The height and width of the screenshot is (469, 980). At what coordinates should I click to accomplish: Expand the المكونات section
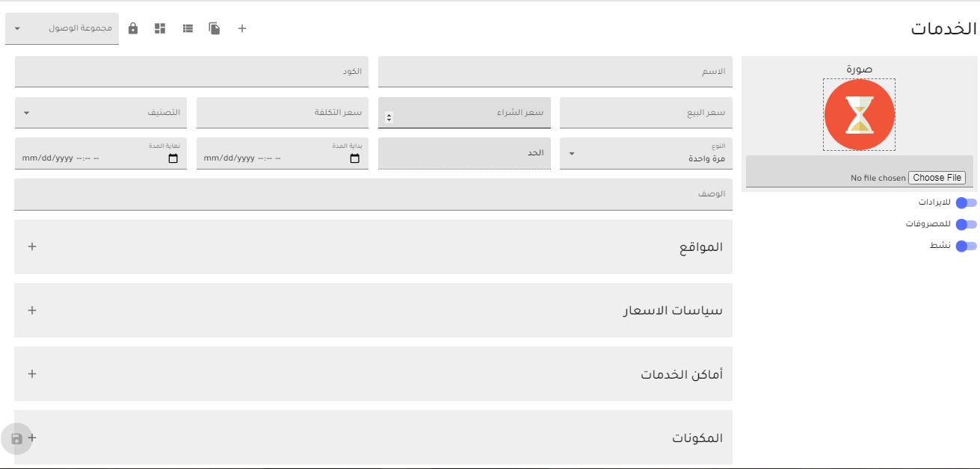point(31,438)
